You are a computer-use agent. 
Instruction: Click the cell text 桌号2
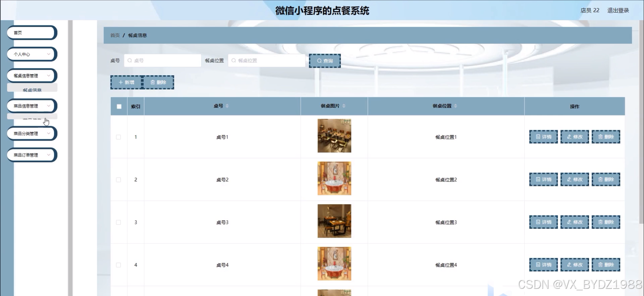[x=222, y=180]
